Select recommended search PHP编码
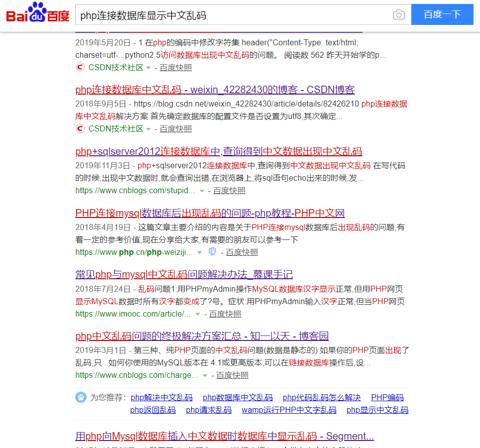Viewport: 480px width, 448px height. (x=387, y=398)
